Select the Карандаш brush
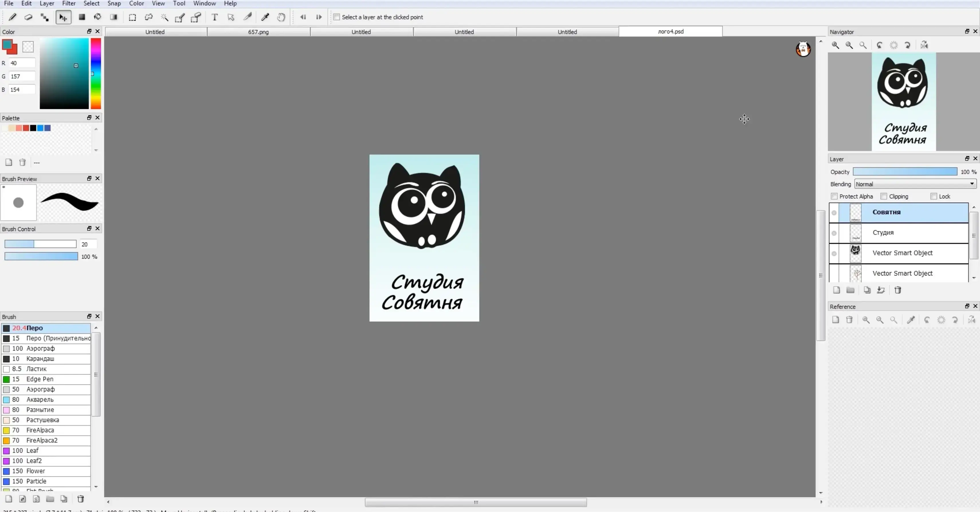This screenshot has height=512, width=980. (x=40, y=359)
